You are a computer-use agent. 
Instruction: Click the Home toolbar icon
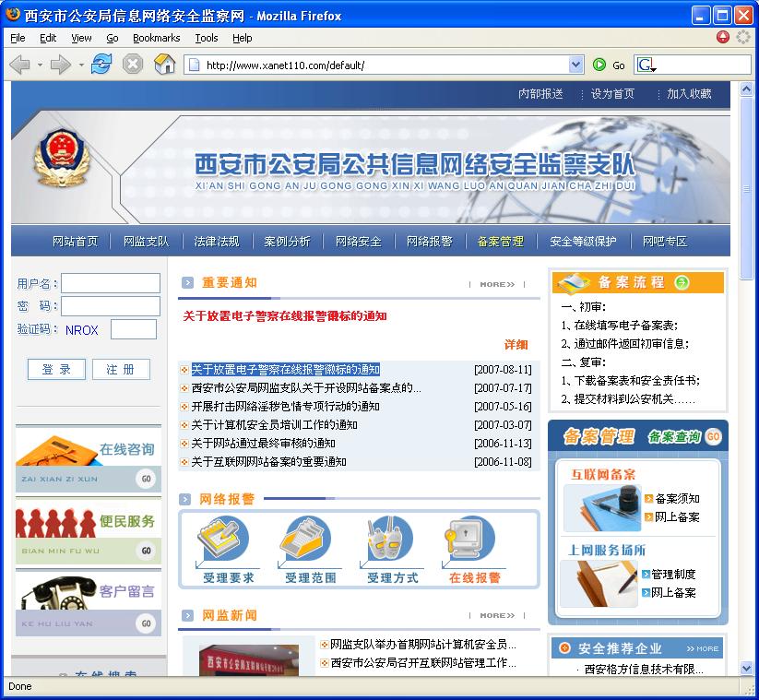point(164,65)
